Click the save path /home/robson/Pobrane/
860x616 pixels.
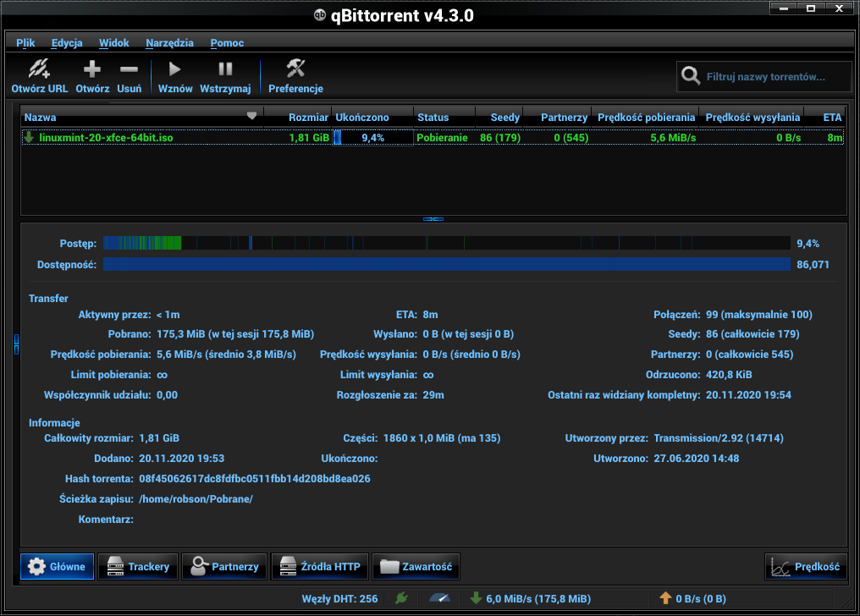[x=196, y=498]
